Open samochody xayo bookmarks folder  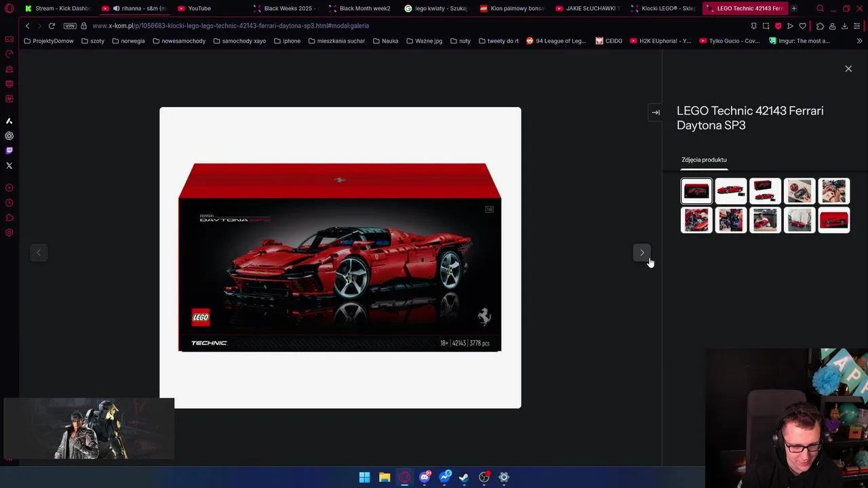(x=239, y=41)
